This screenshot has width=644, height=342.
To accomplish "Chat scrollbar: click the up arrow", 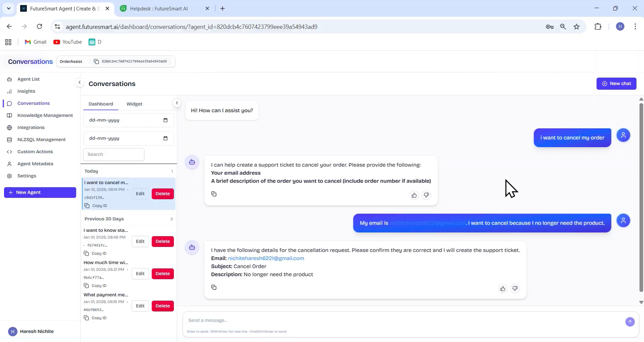I will tap(641, 99).
